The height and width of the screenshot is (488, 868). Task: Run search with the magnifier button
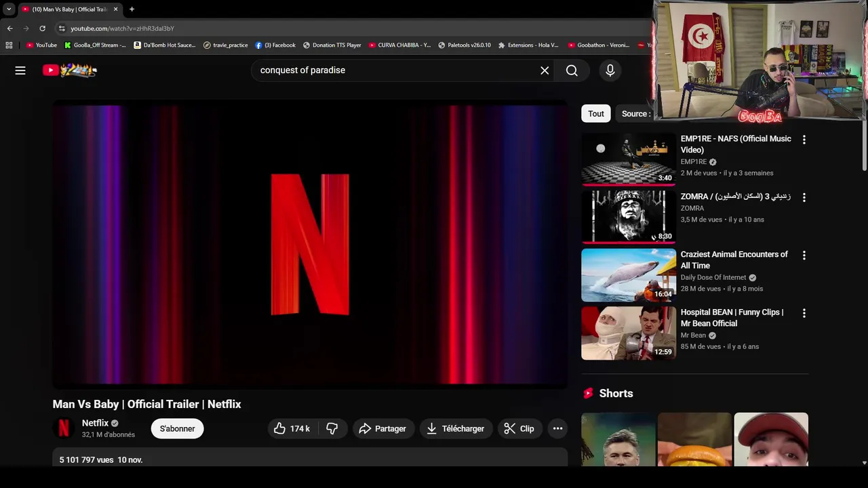coord(572,70)
